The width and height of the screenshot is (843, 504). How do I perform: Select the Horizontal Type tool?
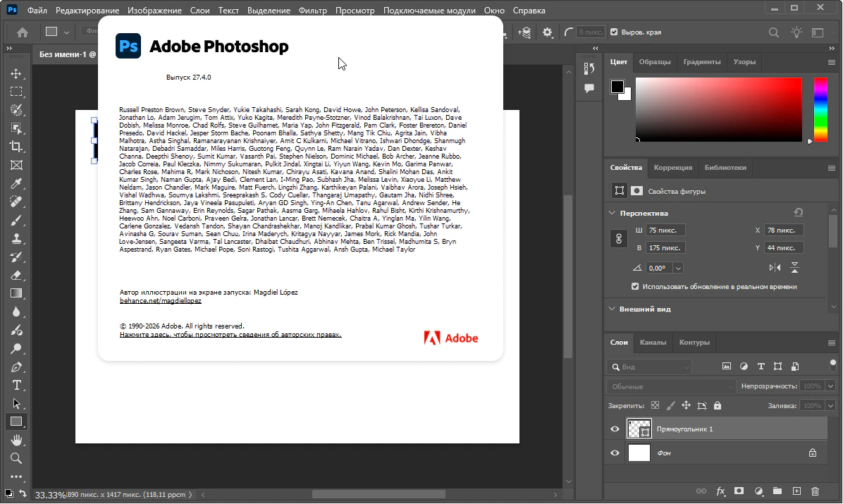point(16,385)
